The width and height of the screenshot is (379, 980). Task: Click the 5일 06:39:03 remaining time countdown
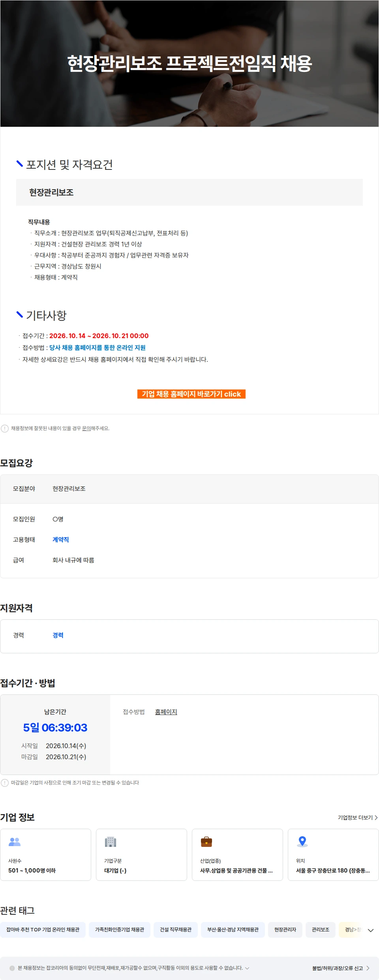click(x=55, y=728)
